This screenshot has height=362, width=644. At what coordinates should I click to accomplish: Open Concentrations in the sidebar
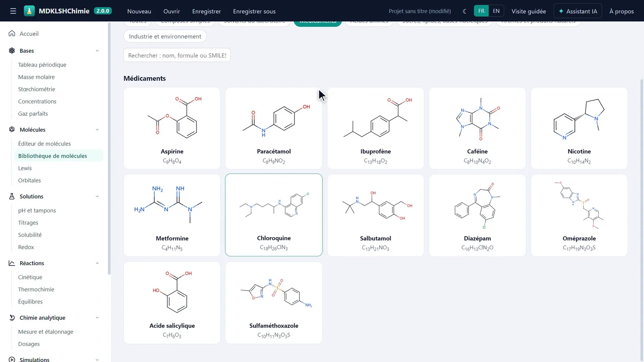[37, 101]
